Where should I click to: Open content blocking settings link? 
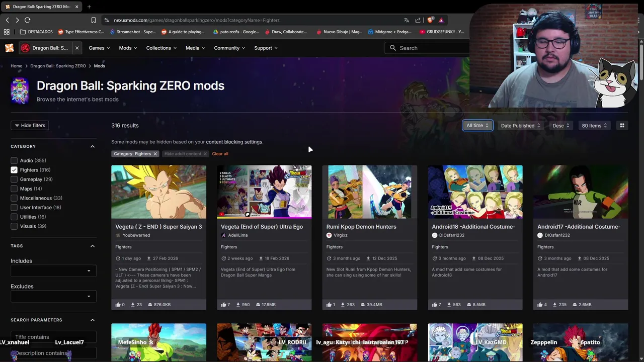(x=234, y=142)
